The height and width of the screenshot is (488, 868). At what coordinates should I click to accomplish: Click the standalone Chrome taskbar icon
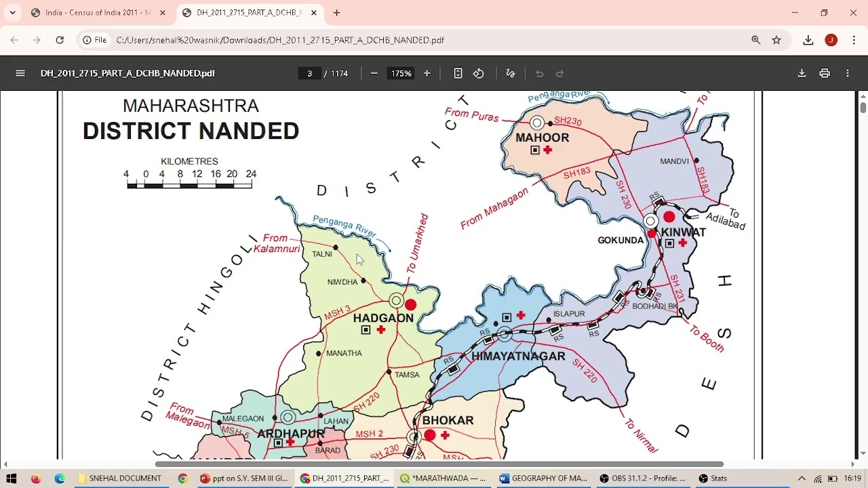click(182, 479)
